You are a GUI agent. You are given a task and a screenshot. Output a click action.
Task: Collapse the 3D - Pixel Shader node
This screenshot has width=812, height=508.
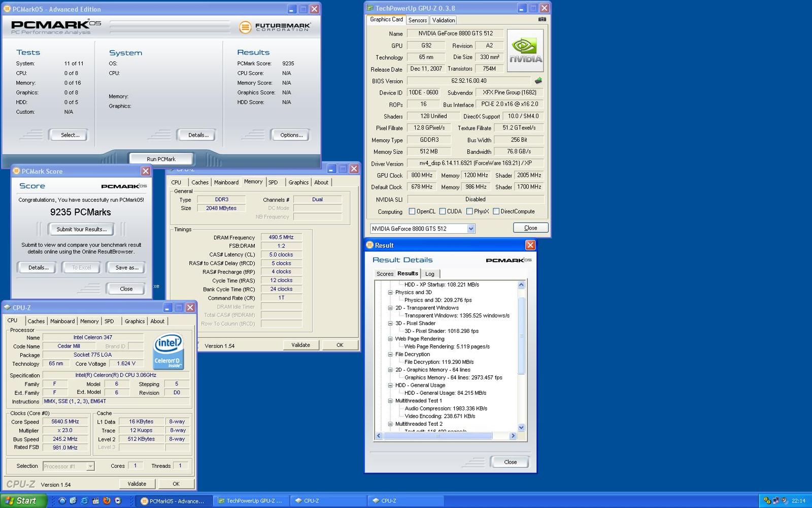[390, 323]
